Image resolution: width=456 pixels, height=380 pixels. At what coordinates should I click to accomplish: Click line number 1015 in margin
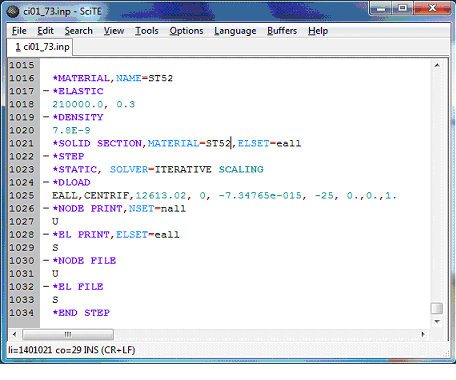[x=22, y=65]
